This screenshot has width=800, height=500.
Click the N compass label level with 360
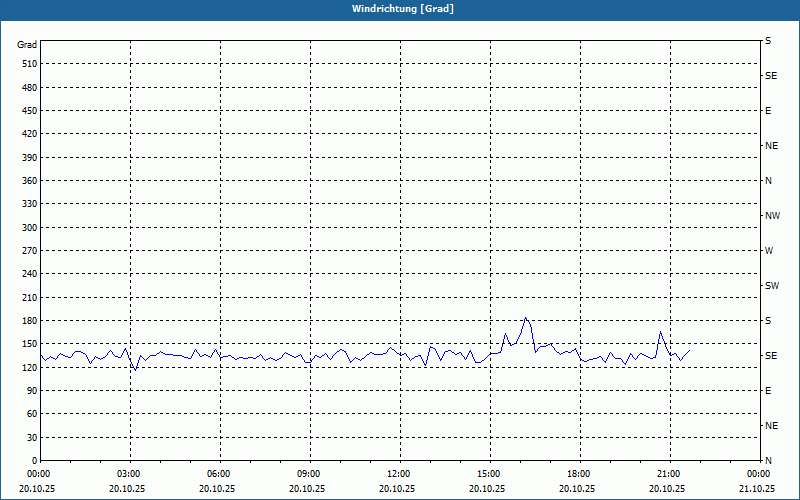pos(768,181)
